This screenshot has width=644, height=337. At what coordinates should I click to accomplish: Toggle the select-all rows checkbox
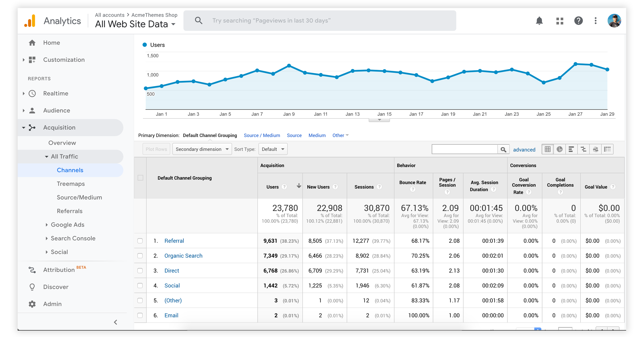point(140,178)
